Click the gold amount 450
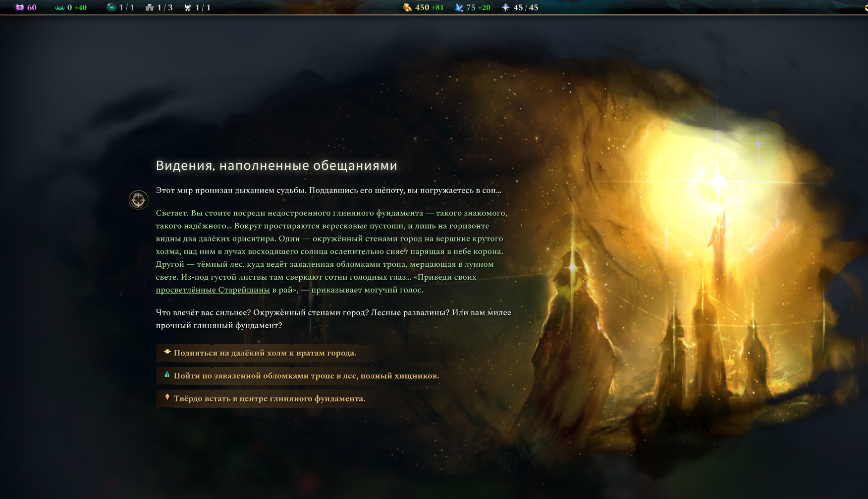 (x=422, y=7)
